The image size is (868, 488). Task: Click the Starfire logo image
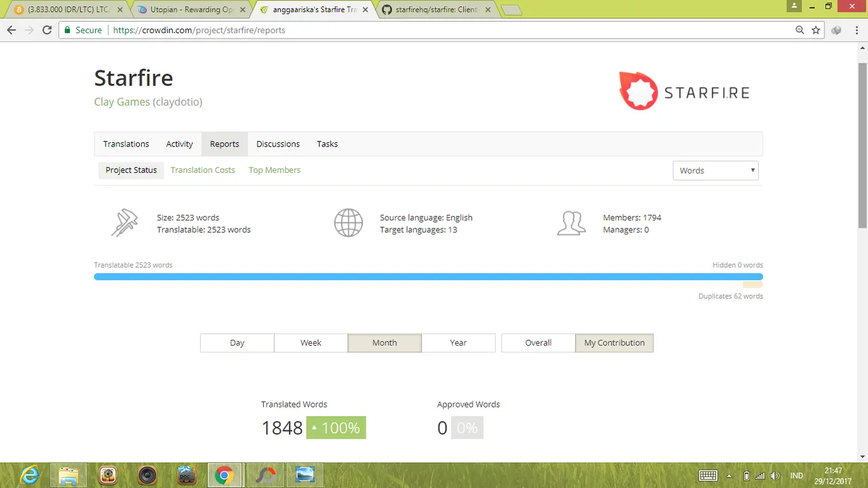coord(684,91)
